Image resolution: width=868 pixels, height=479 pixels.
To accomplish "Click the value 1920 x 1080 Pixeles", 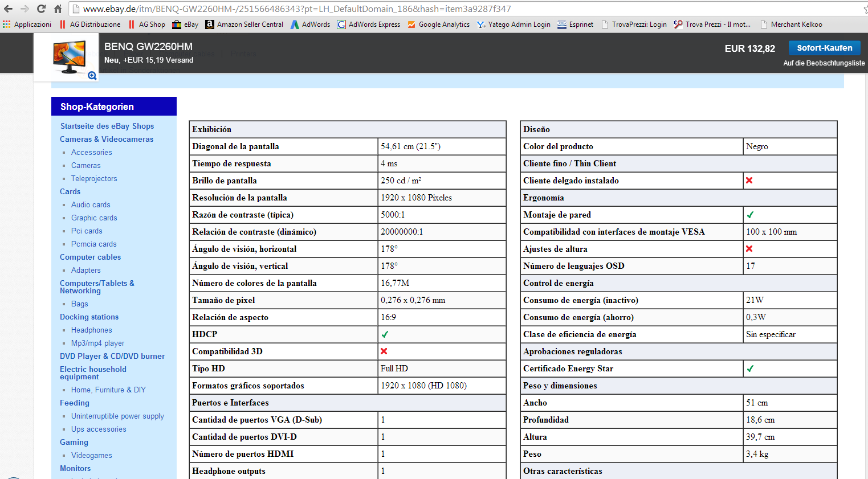I will (x=416, y=198).
